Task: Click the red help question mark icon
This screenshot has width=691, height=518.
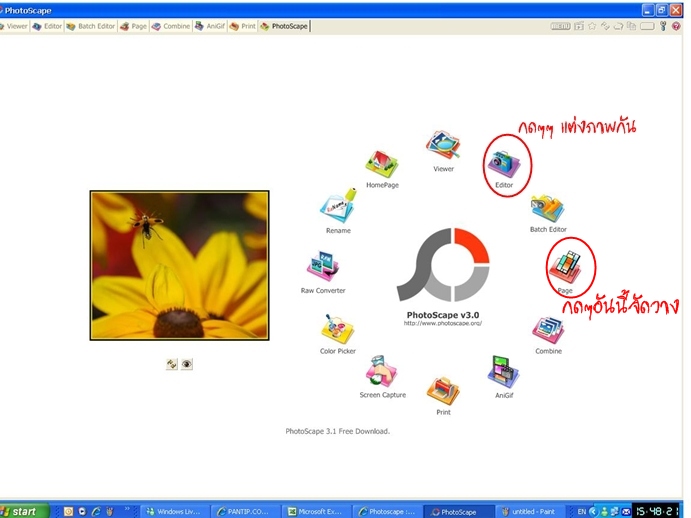Action: [676, 26]
